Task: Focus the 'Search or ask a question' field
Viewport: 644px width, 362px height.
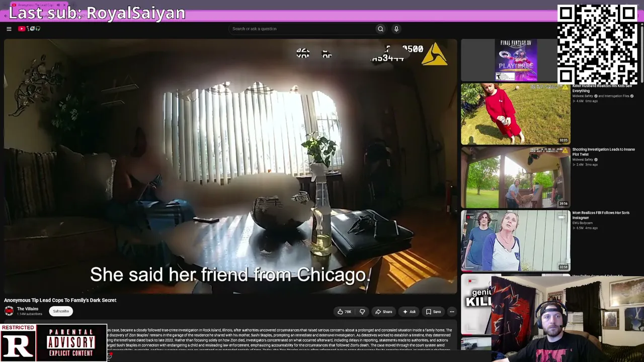Action: (302, 29)
